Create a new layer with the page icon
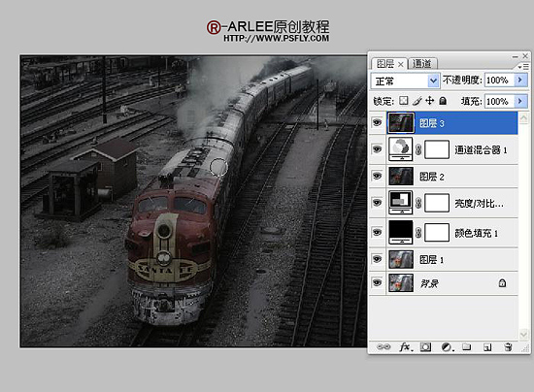This screenshot has height=392, width=534. click(487, 347)
